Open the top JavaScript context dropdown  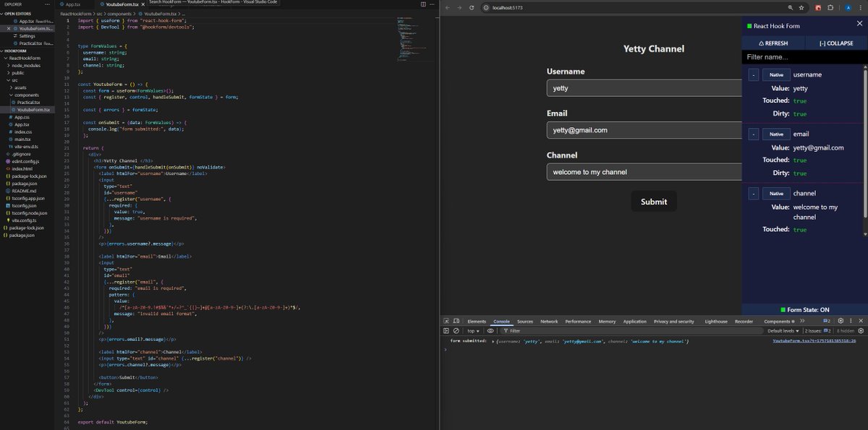[472, 330]
